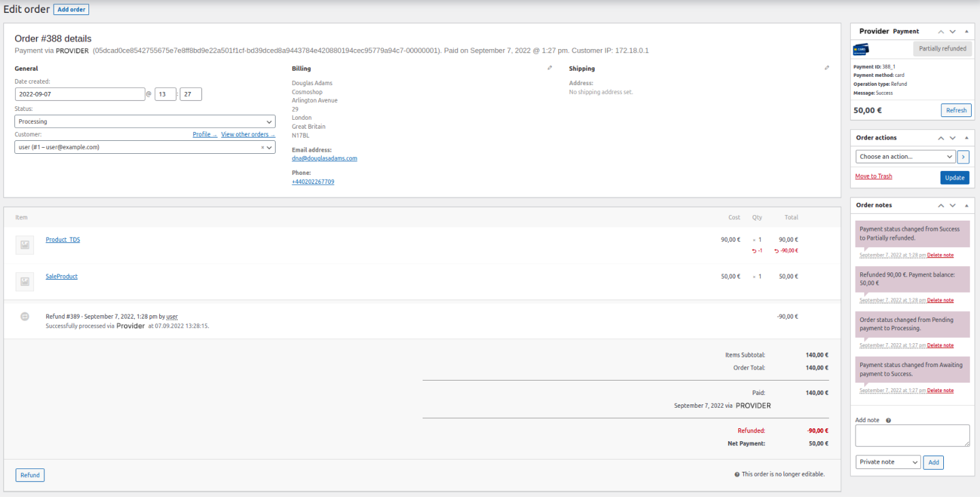
Task: Collapse the Provider Payment panel
Action: tap(966, 31)
